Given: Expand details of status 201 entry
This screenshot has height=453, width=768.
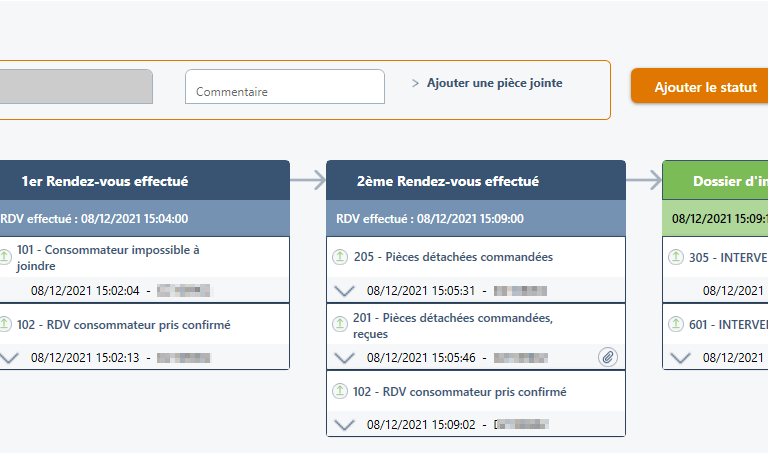Looking at the screenshot, I should coord(344,357).
